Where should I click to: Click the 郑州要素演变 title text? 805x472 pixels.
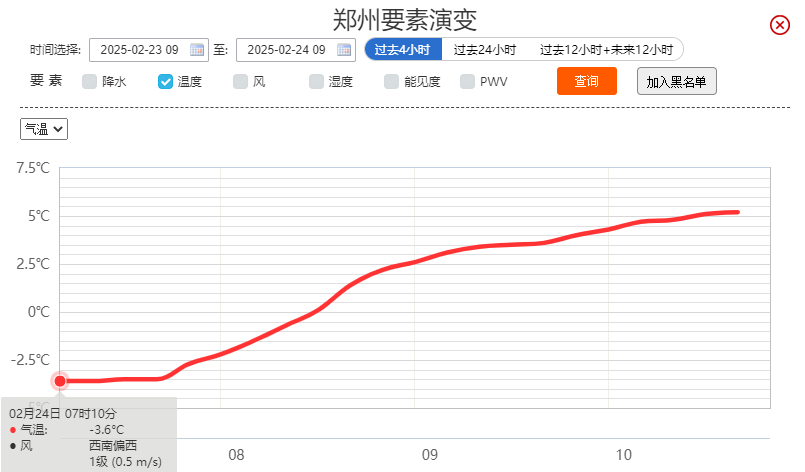point(405,20)
